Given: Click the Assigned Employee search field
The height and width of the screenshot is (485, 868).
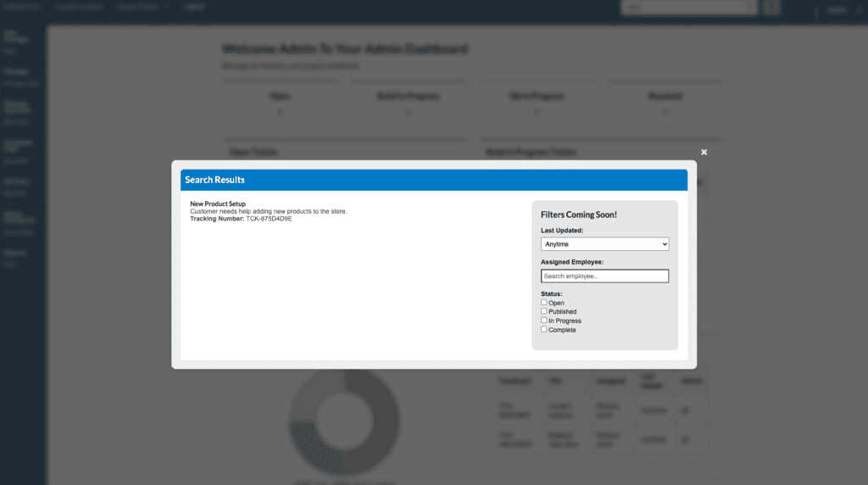Looking at the screenshot, I should point(604,276).
